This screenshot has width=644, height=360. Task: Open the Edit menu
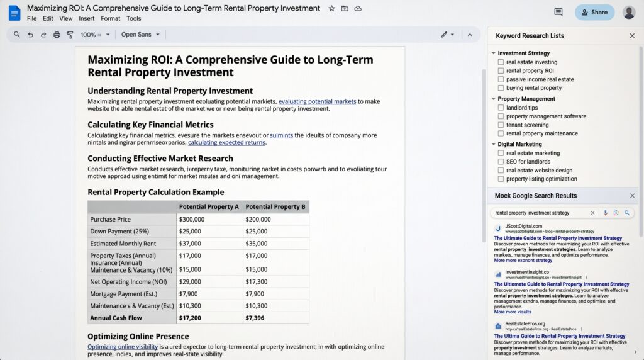tap(48, 18)
